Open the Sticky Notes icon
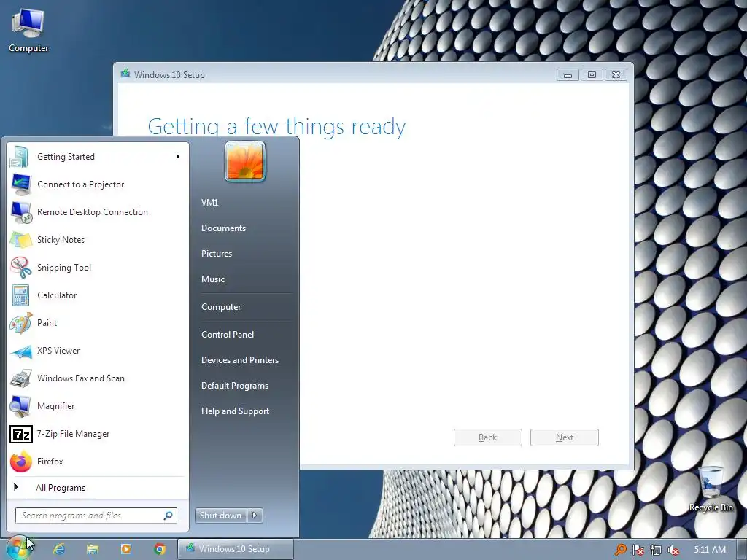Screen dimensions: 747x560 point(21,239)
